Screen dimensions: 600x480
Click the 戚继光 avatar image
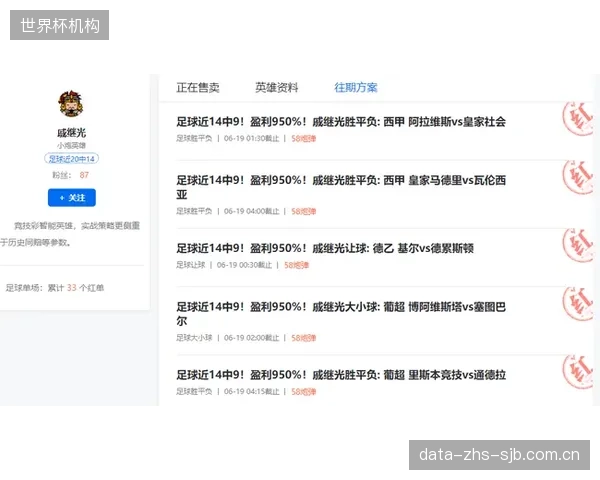71,103
